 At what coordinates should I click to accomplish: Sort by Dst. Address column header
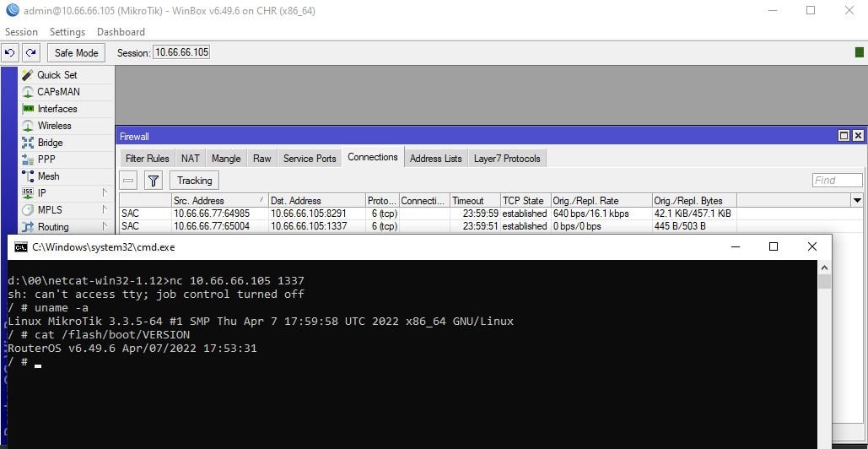(x=316, y=200)
